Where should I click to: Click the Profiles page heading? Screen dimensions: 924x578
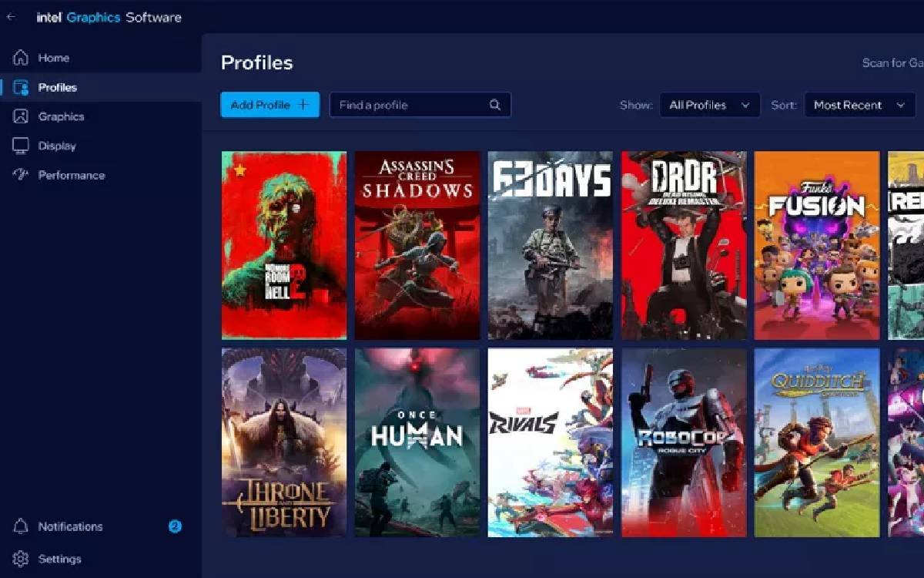(x=257, y=62)
